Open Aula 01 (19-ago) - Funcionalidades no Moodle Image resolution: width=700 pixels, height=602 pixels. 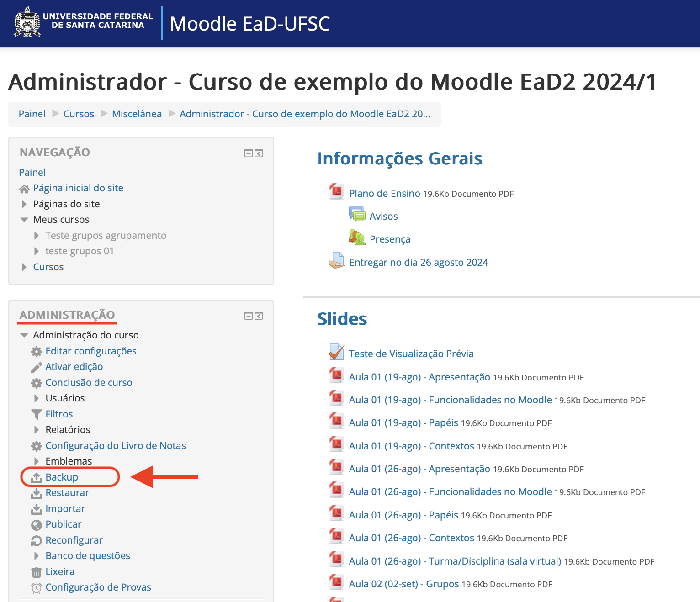(x=451, y=400)
